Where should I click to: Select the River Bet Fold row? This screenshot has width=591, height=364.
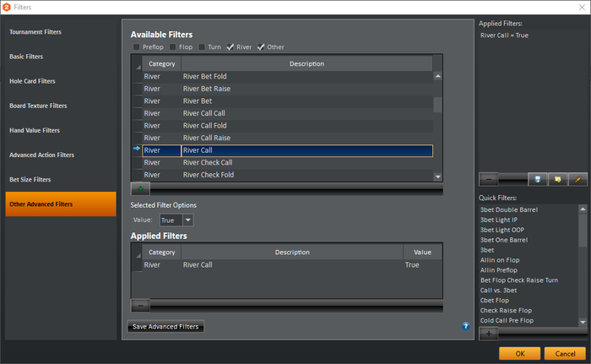tap(288, 77)
